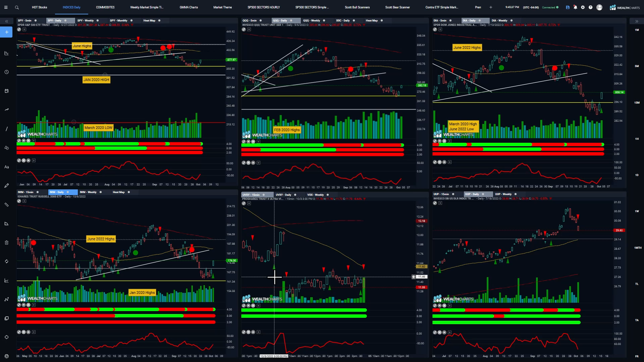Open the Scott Bull Scanners tab
644x362 pixels.
pos(357,7)
